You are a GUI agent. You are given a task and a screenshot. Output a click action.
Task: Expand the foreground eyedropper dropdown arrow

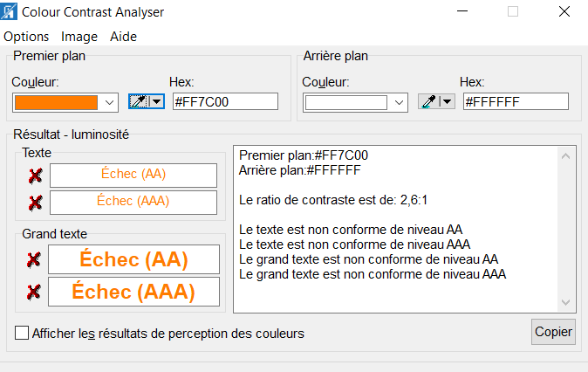coord(156,102)
